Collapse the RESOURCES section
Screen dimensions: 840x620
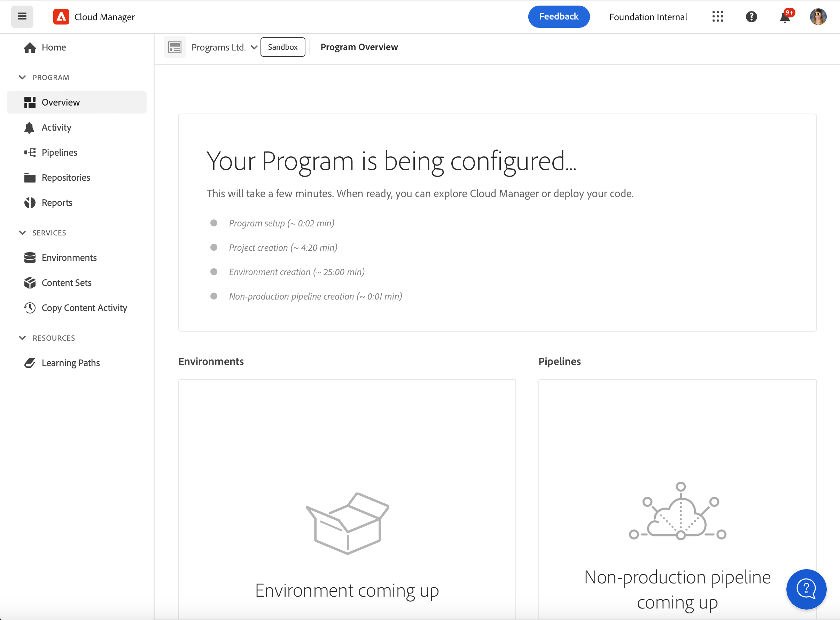coord(23,338)
